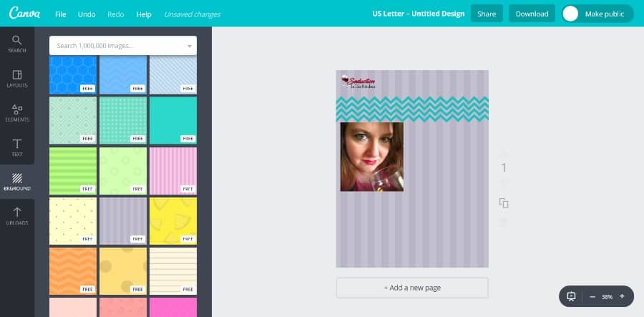The width and height of the screenshot is (644, 317).
Task: Zoom in with the plus button
Action: tap(622, 296)
